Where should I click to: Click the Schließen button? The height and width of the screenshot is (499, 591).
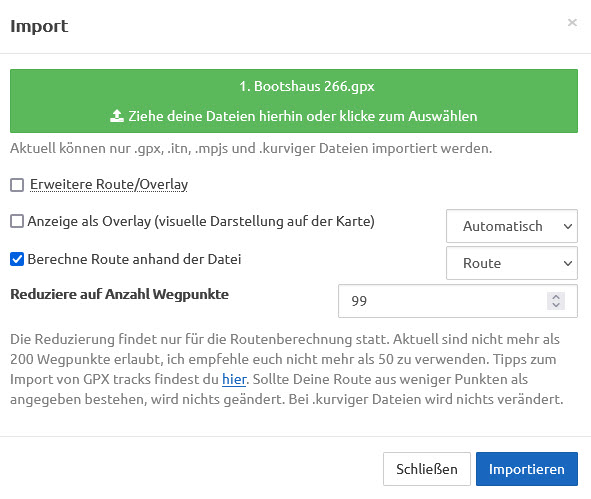coord(427,469)
